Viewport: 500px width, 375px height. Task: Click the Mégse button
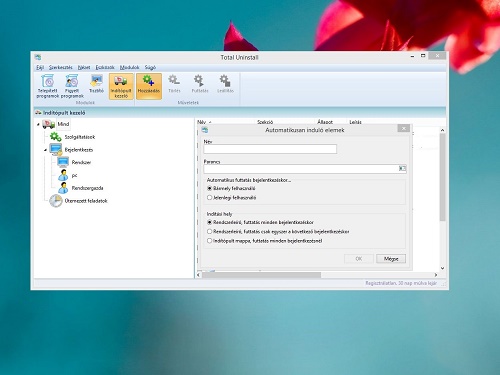pos(391,259)
